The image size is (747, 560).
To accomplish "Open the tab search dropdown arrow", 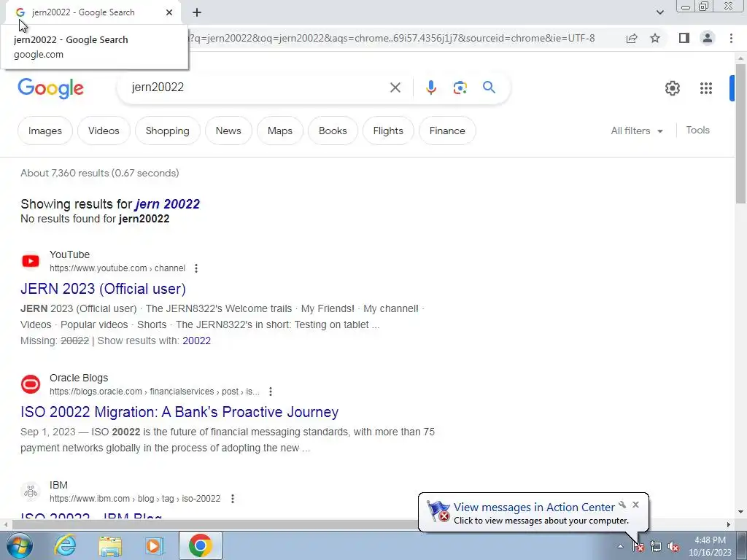I will pyautogui.click(x=659, y=12).
